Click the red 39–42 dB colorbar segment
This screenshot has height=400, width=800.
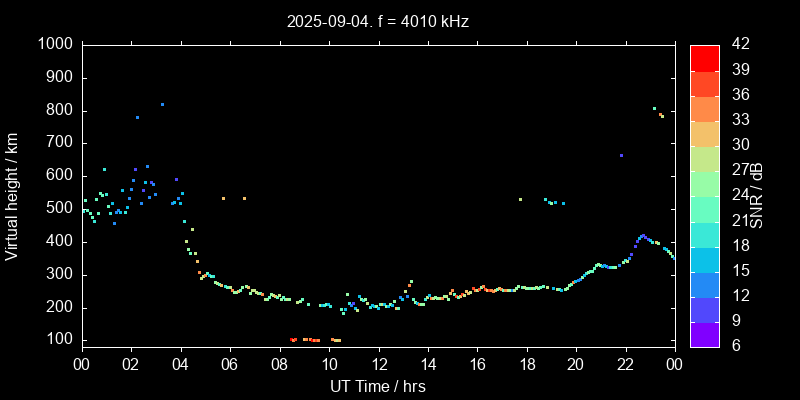point(704,58)
